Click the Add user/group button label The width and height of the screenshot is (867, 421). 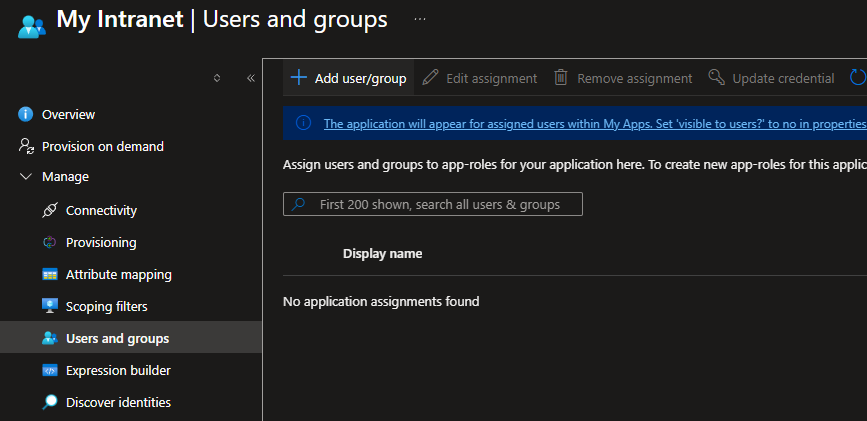pos(361,79)
